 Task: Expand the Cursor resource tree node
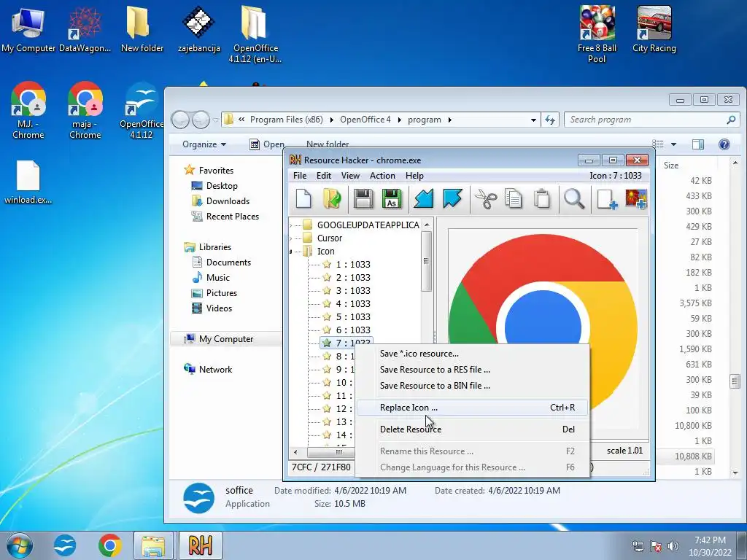click(x=291, y=238)
